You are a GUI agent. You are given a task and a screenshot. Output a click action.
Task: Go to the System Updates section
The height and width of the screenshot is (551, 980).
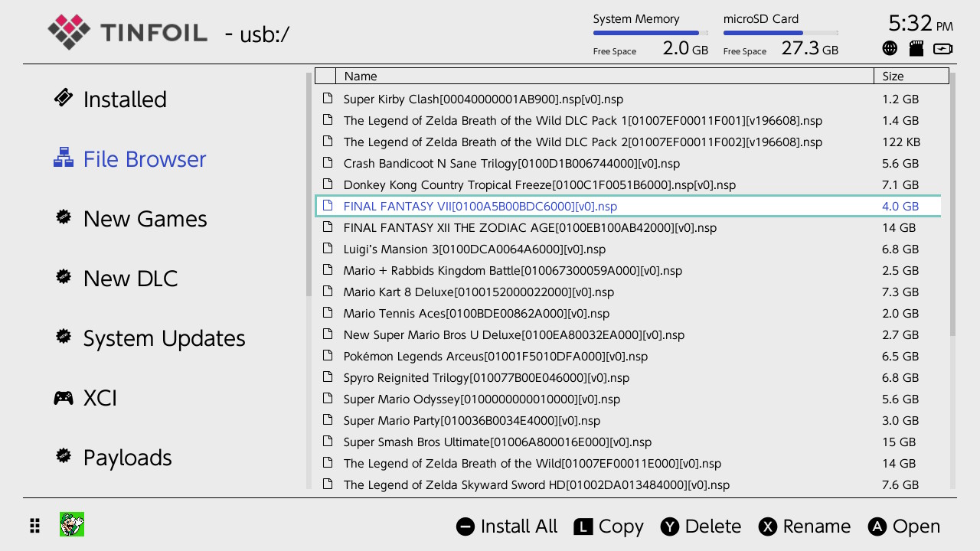pos(164,338)
